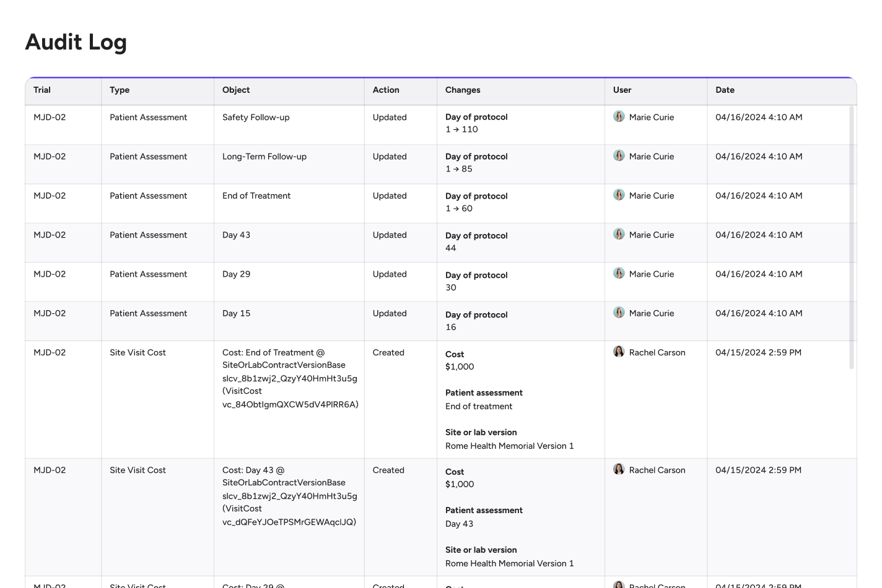
Task: Select Marie Curie's avatar in the Day 29 row
Action: 619,274
